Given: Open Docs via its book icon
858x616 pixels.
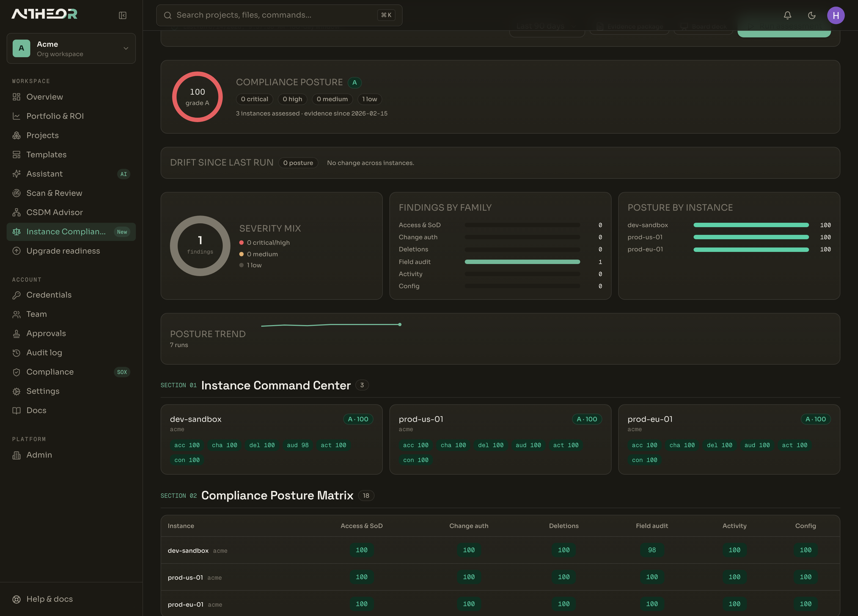Looking at the screenshot, I should click(16, 411).
